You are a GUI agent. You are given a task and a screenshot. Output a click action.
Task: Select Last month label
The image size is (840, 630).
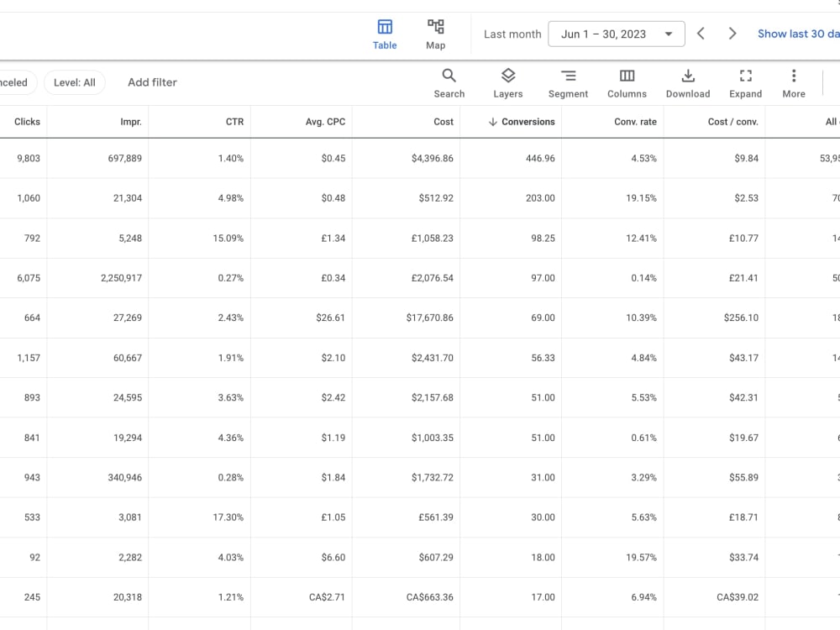click(512, 34)
